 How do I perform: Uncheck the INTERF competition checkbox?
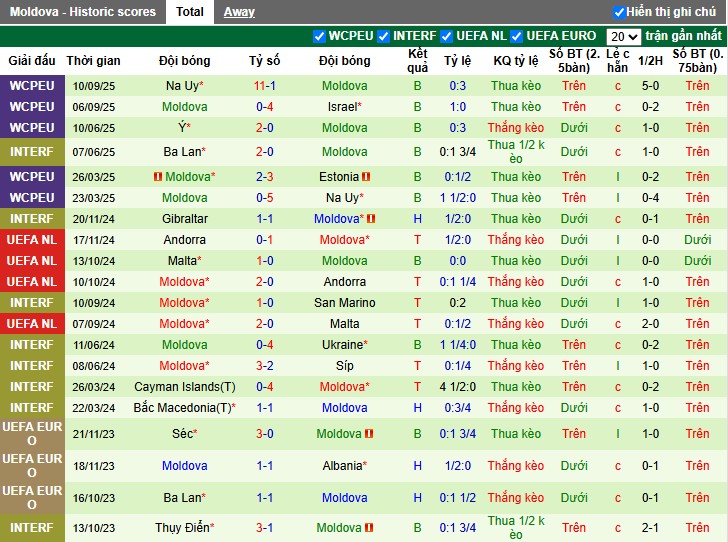[x=383, y=36]
